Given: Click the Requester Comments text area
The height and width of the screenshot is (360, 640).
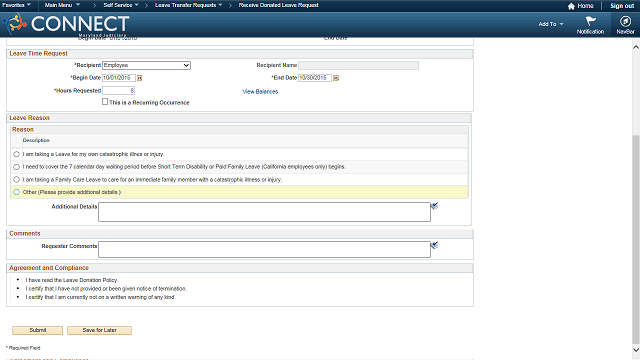Looking at the screenshot, I should 264,249.
